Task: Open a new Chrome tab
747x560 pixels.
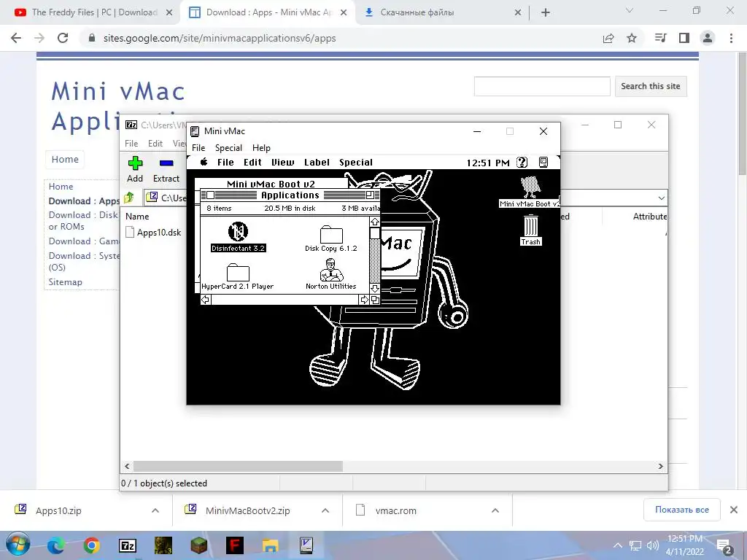Action: tap(546, 12)
